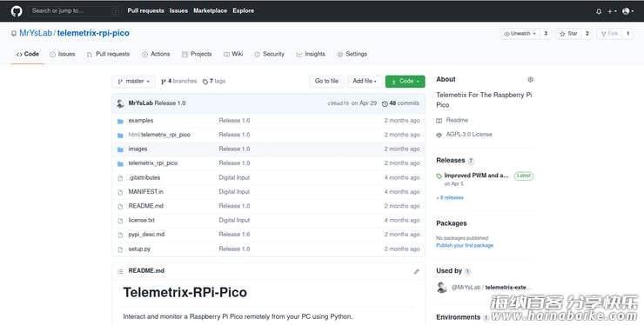Click Go to file button

coord(326,82)
